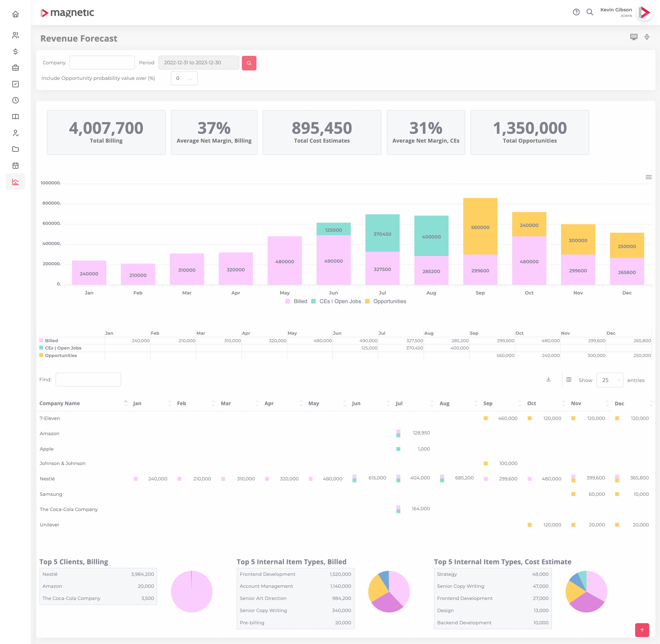Open column visibility icon next to Show
Viewport: 660px width, 644px height.
(x=569, y=380)
